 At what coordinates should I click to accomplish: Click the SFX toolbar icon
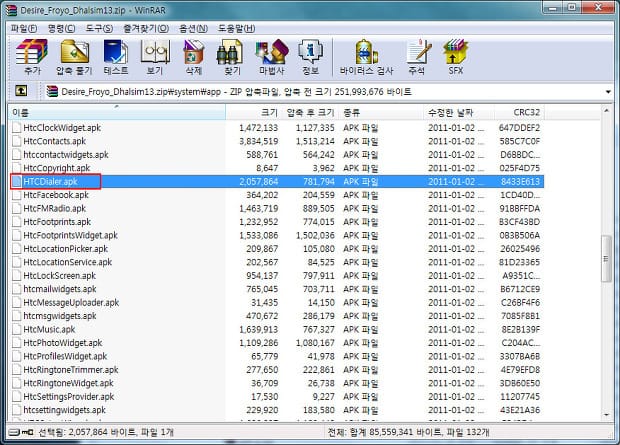point(455,56)
